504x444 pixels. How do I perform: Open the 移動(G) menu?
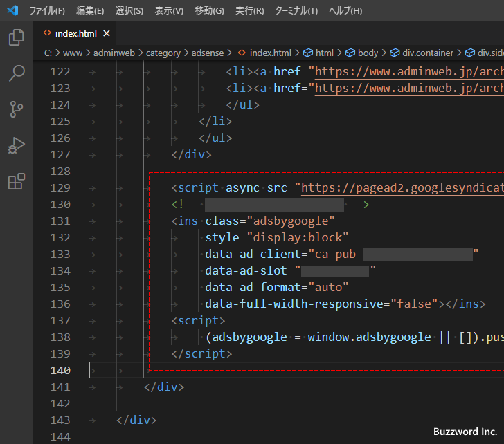click(x=209, y=10)
